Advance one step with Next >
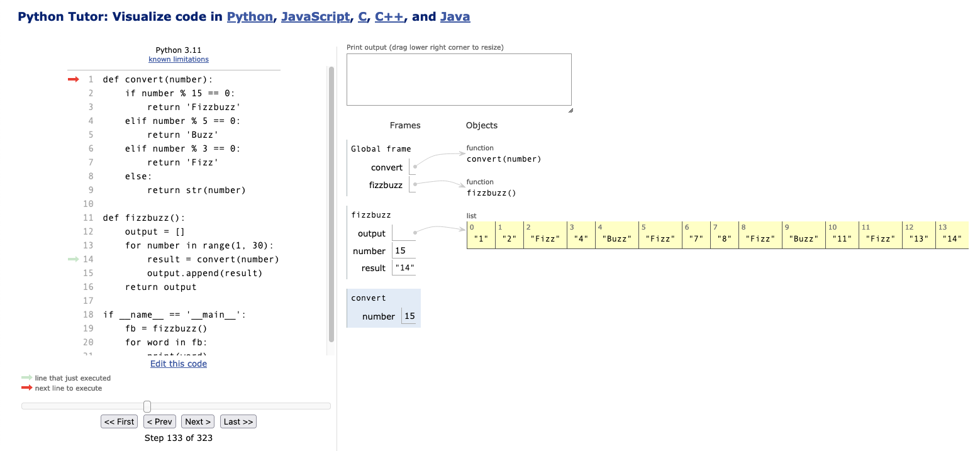980x451 pixels. (x=198, y=421)
